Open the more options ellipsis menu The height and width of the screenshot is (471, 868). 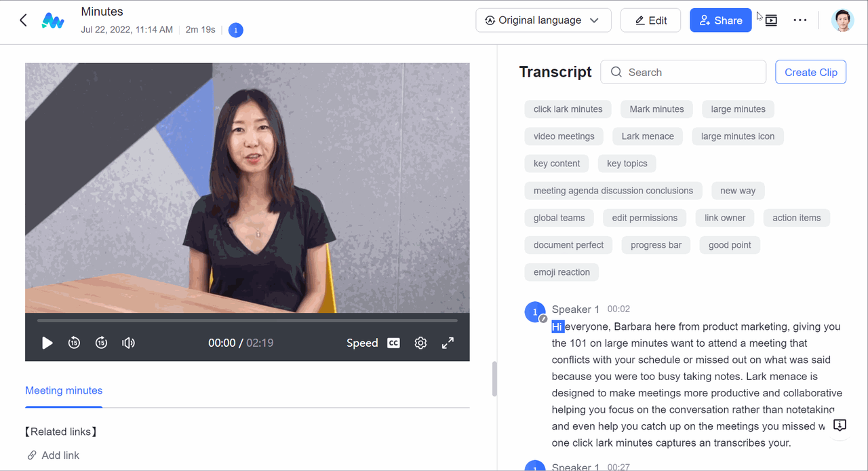click(800, 20)
